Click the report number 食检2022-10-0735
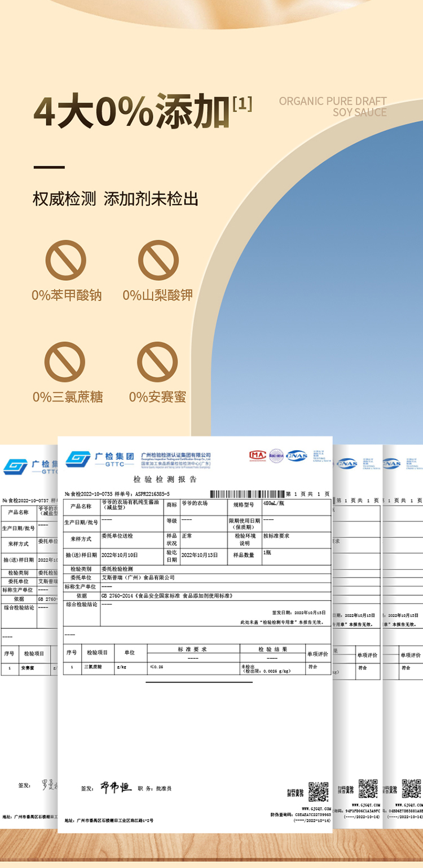The height and width of the screenshot is (868, 423). coord(92,494)
